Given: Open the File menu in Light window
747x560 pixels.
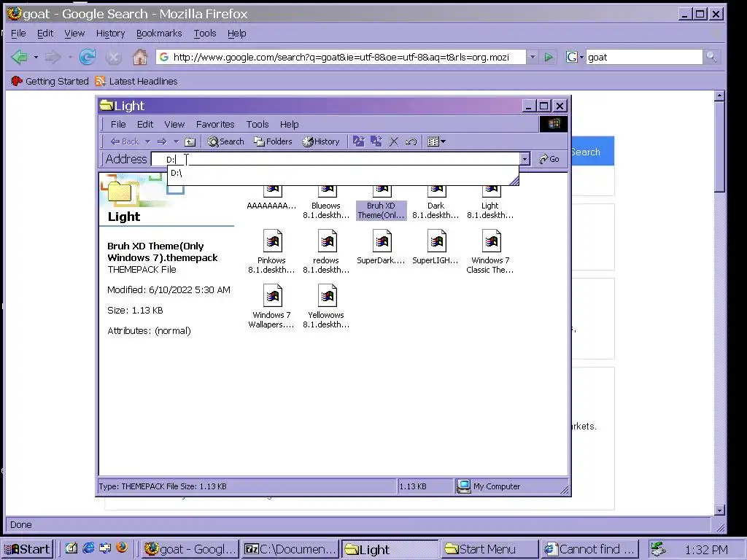Looking at the screenshot, I should pyautogui.click(x=118, y=124).
